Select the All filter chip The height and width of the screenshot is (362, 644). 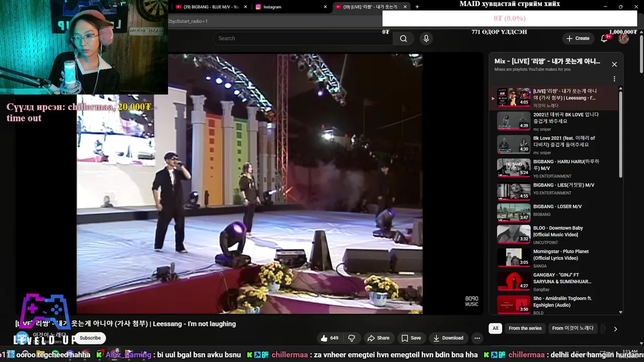click(495, 328)
